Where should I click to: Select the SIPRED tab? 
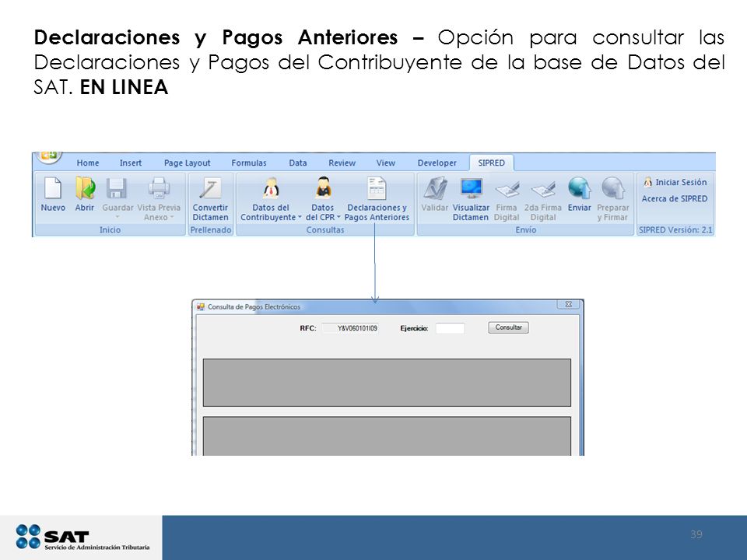click(x=491, y=163)
